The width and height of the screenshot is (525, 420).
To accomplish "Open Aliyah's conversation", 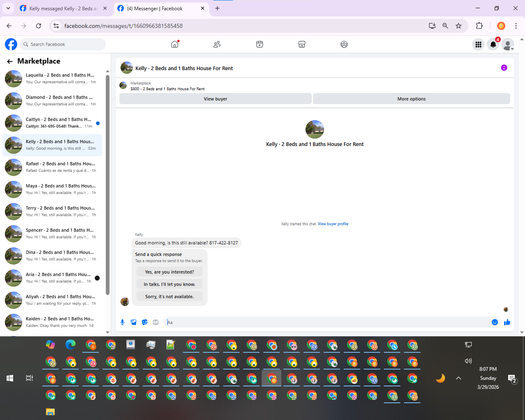I will 52,300.
